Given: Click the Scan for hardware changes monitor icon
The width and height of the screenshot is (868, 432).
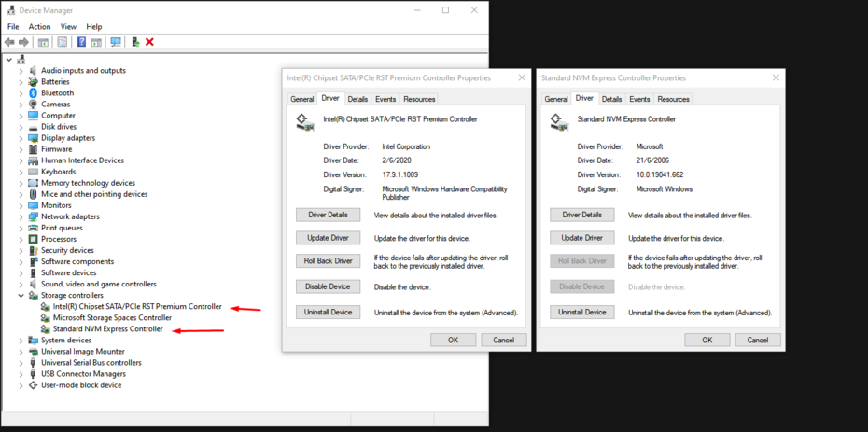Looking at the screenshot, I should pos(116,42).
